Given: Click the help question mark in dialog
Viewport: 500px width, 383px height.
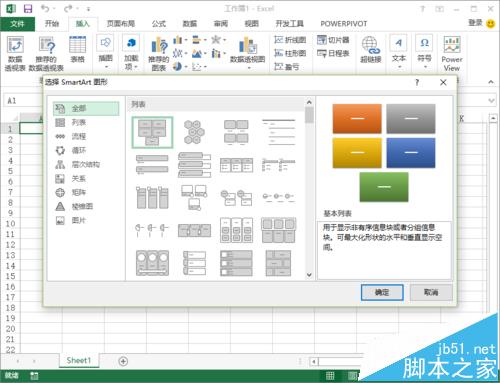Looking at the screenshot, I should 417,83.
